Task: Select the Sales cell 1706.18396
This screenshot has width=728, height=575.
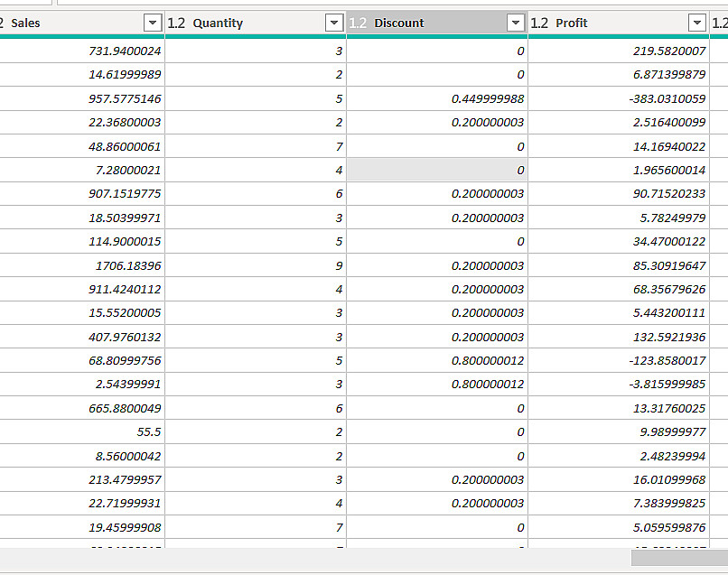Action: tap(82, 265)
